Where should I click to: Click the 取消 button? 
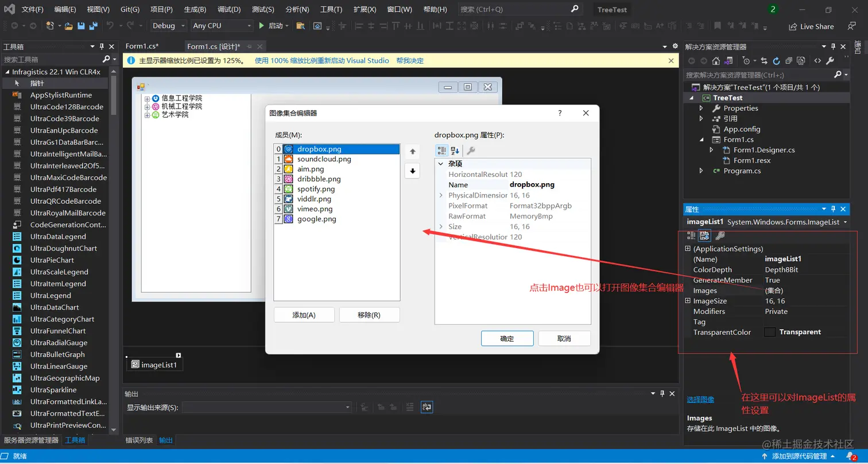point(564,339)
